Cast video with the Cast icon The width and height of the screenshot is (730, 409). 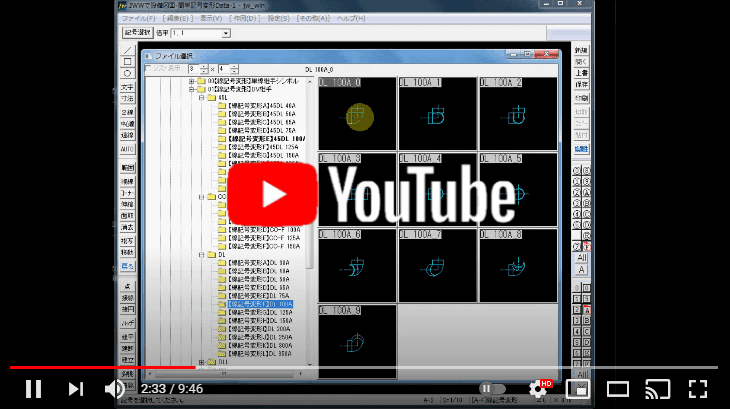tap(657, 389)
